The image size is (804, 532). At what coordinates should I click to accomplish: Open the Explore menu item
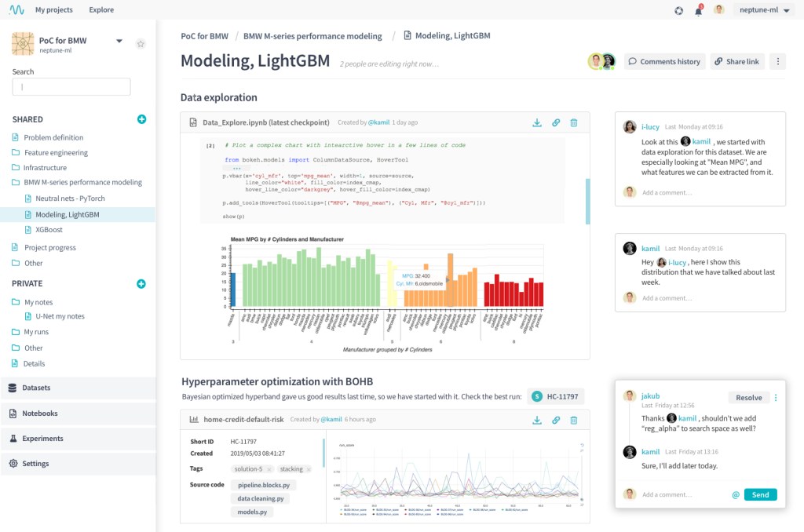point(101,9)
